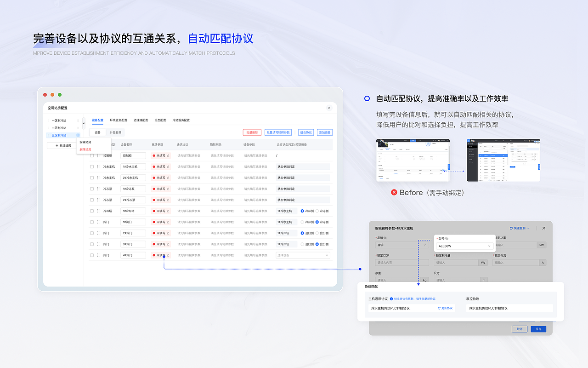Click the edit pencil in the 1#冷却塔 row

tap(168, 211)
